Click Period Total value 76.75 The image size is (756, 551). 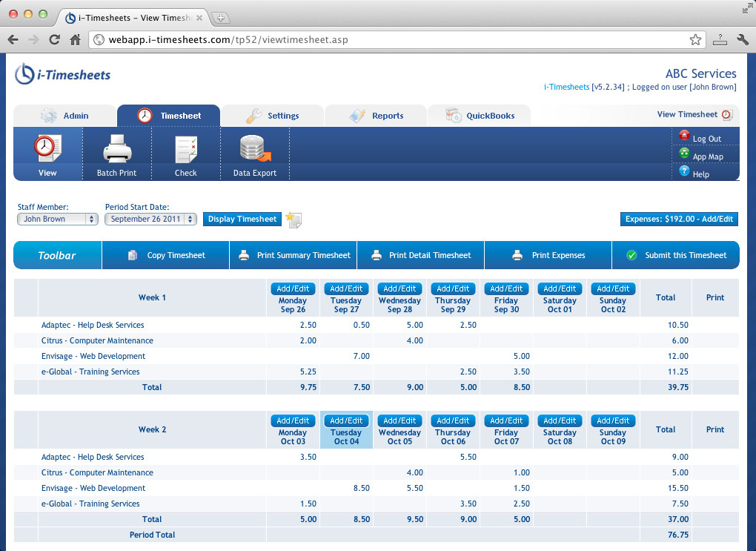coord(678,535)
